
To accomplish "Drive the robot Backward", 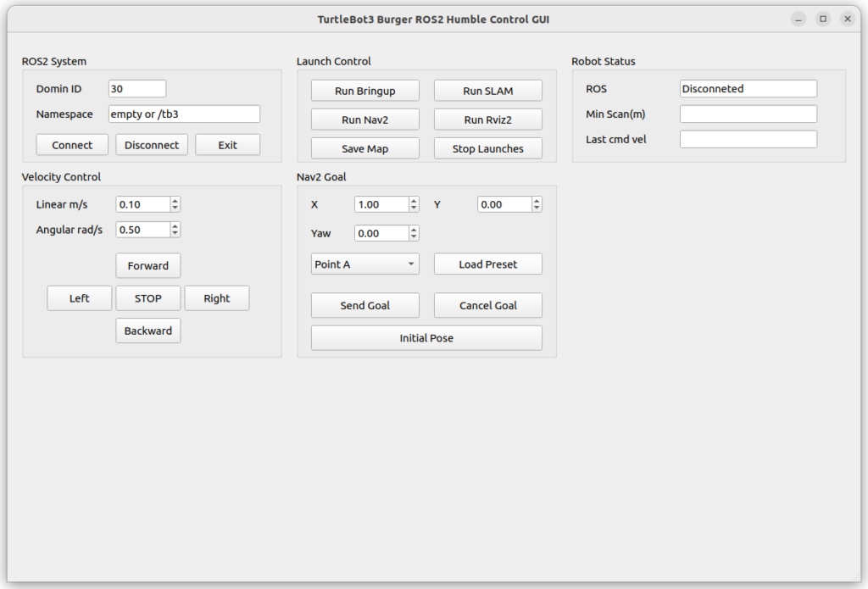I will coord(147,331).
